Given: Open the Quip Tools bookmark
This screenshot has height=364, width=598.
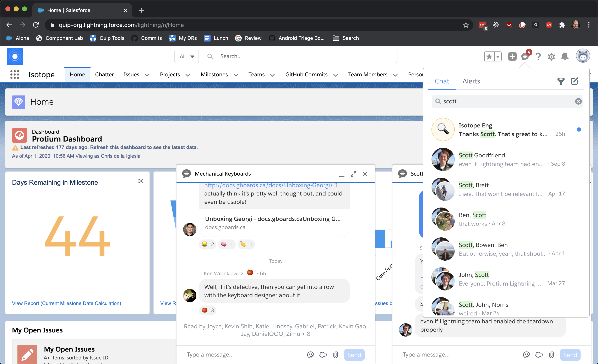Looking at the screenshot, I should [107, 38].
